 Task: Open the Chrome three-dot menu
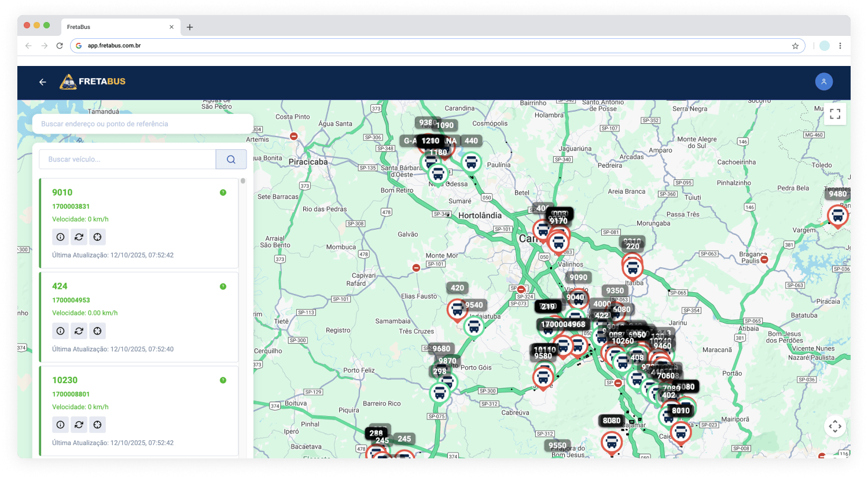(840, 46)
